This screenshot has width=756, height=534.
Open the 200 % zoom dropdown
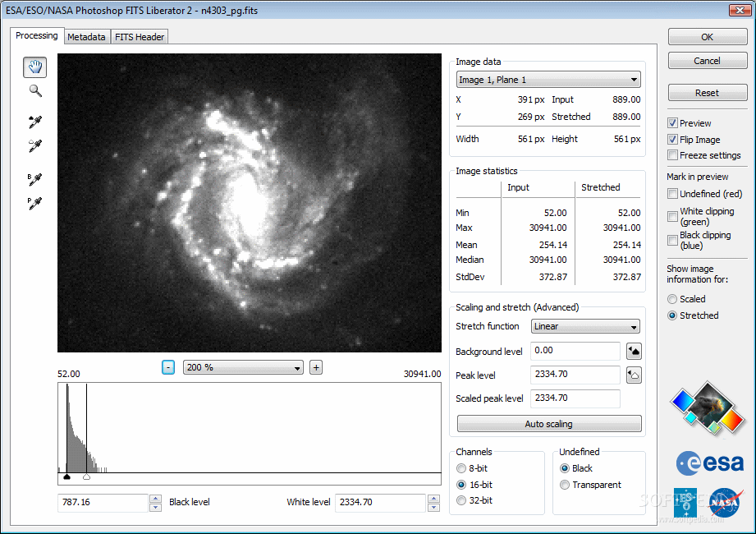pyautogui.click(x=243, y=367)
